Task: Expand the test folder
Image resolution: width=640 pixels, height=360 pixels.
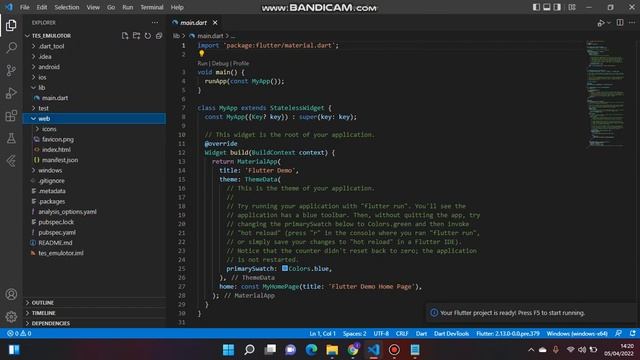Action: [x=95, y=108]
